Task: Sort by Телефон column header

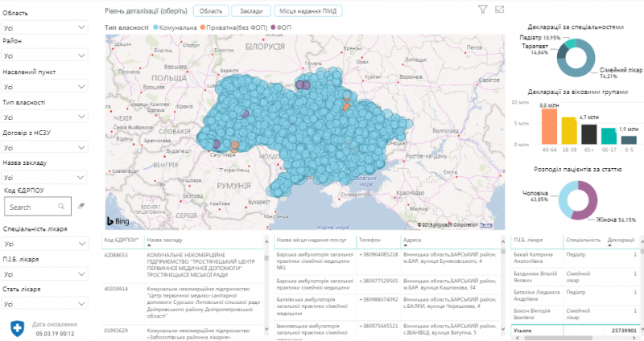Action: tap(369, 240)
